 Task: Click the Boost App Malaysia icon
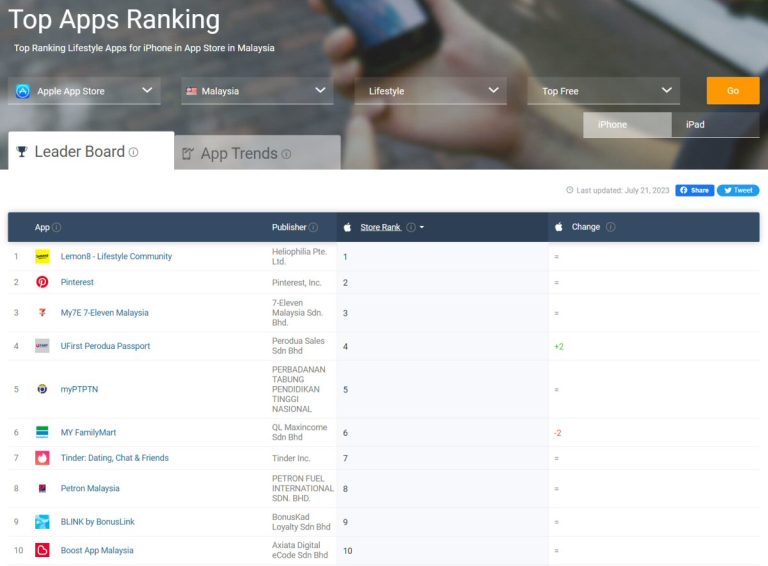tap(42, 550)
